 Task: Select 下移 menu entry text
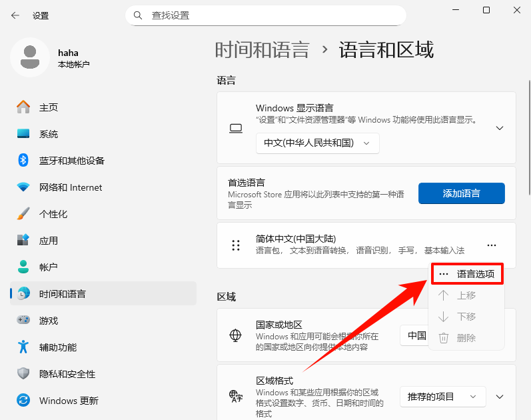pyautogui.click(x=466, y=317)
